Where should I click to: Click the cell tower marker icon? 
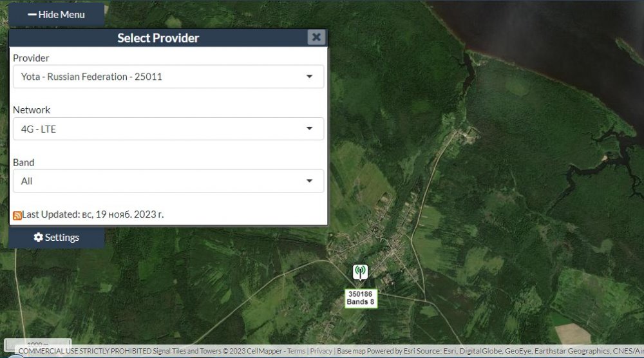360,272
